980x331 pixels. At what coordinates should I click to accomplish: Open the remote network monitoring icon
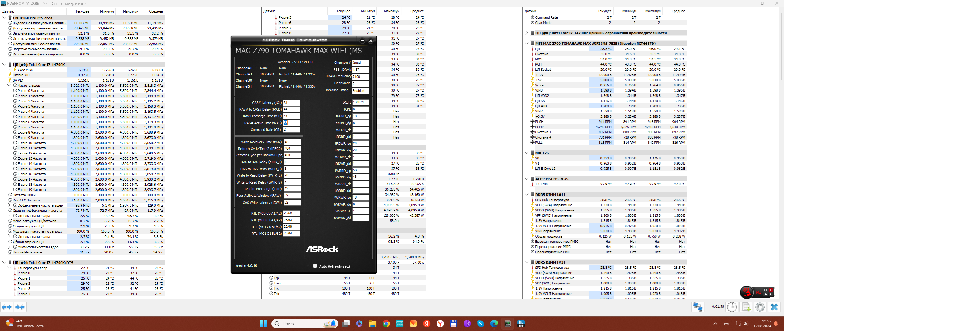point(698,307)
